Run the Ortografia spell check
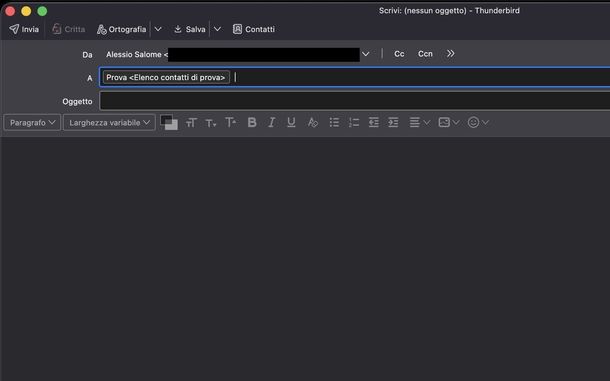 (x=121, y=29)
